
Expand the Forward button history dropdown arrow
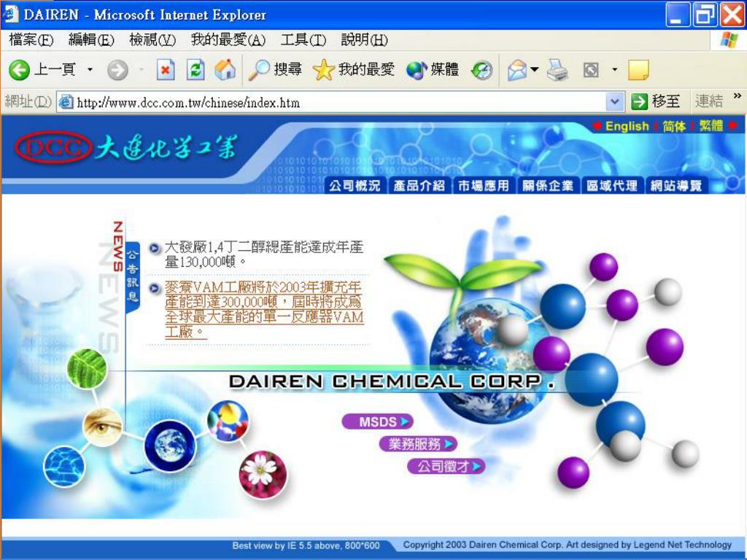pyautogui.click(x=141, y=70)
